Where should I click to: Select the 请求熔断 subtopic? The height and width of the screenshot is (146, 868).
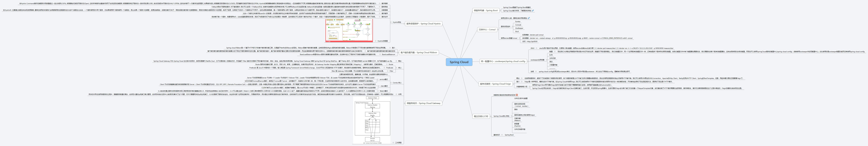385,3
